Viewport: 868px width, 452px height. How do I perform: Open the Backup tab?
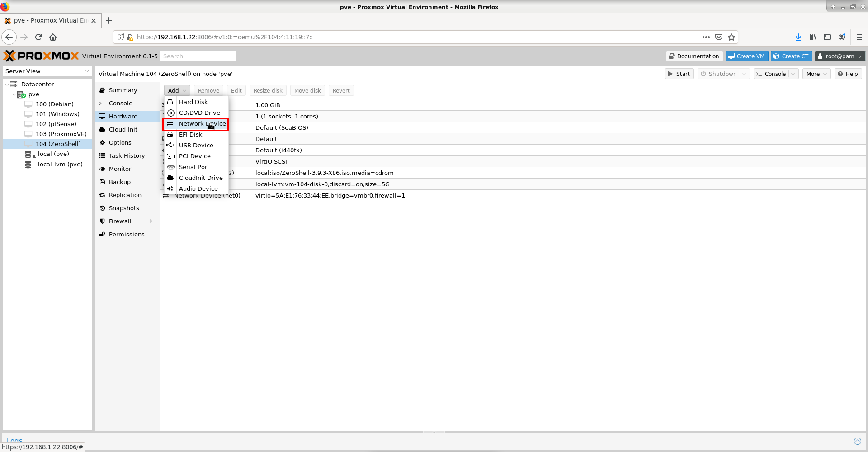[x=127, y=182]
